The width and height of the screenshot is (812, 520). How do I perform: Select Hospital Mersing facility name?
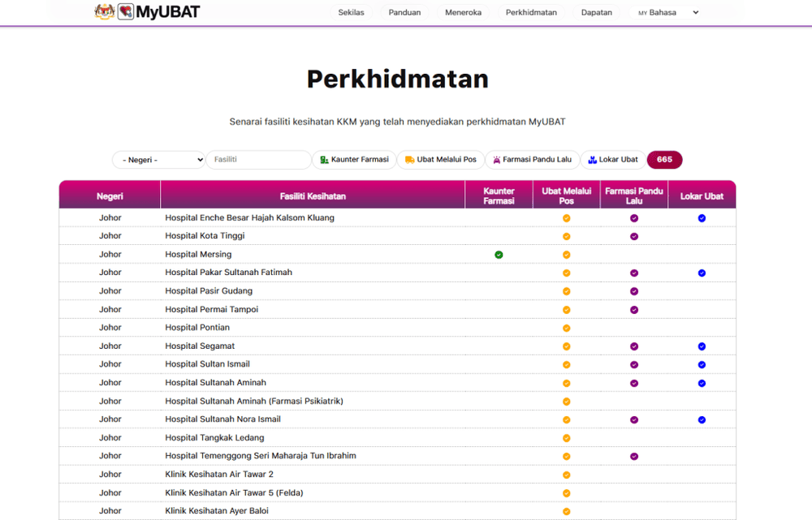pos(198,255)
